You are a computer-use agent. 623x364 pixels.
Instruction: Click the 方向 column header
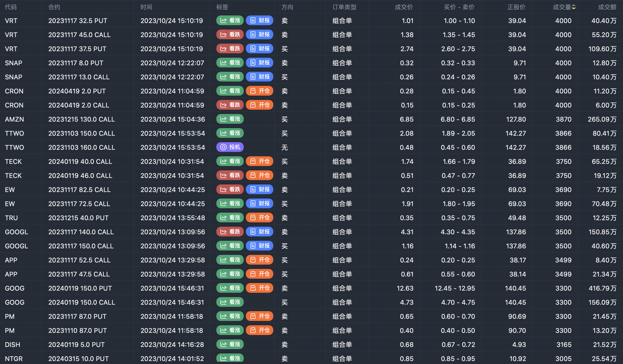tap(287, 7)
